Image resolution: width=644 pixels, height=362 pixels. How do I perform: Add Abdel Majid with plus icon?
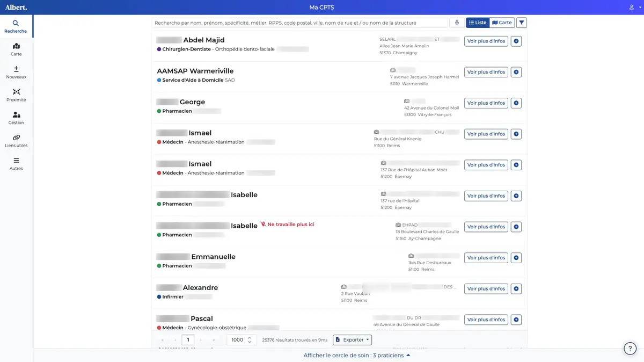point(516,41)
